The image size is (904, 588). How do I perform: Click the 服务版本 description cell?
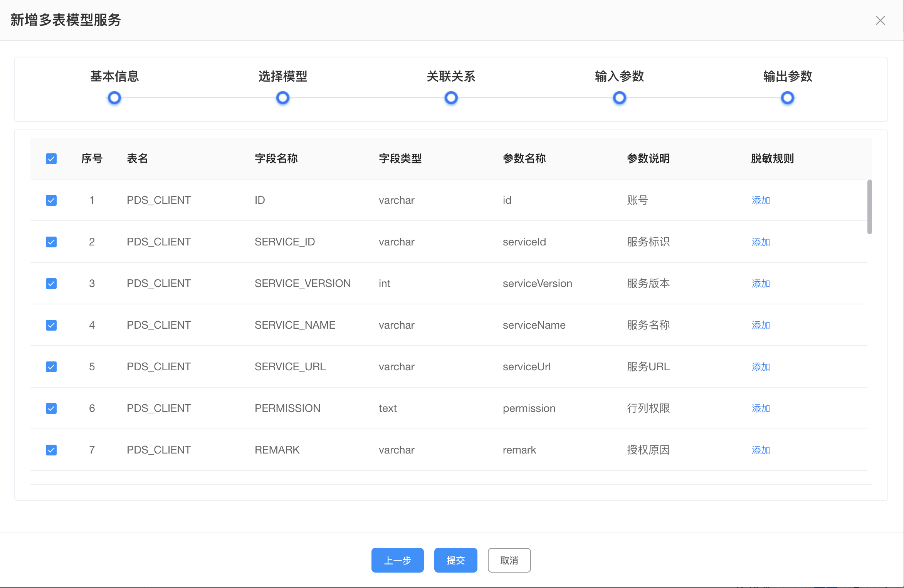[649, 284]
